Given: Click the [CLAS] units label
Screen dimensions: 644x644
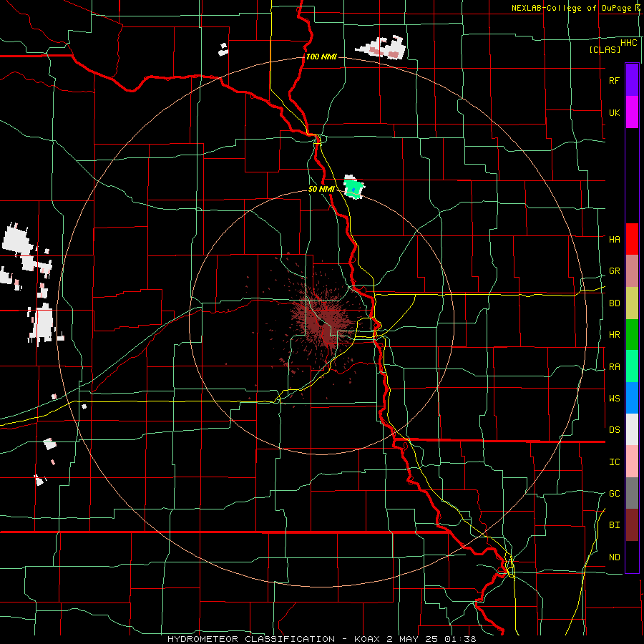Looking at the screenshot, I should tap(605, 49).
